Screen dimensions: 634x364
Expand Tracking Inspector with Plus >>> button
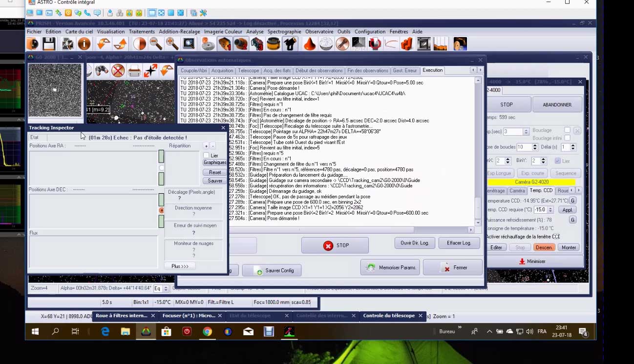[180, 266]
